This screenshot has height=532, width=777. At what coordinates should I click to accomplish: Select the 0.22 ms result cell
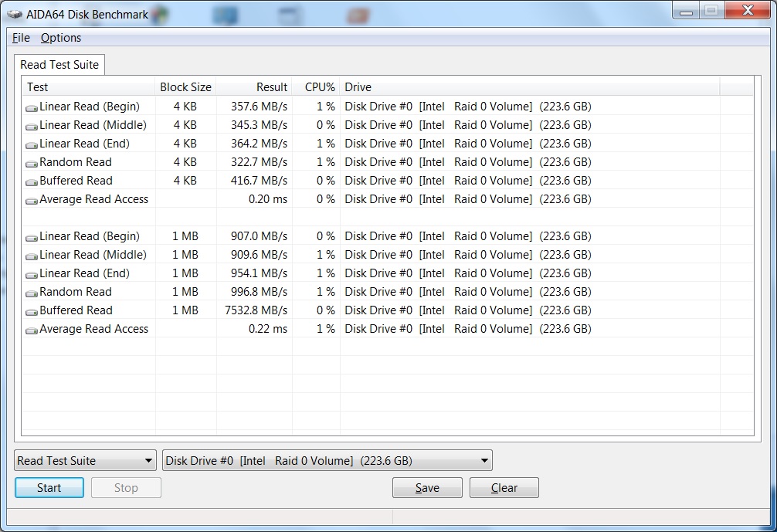(267, 329)
